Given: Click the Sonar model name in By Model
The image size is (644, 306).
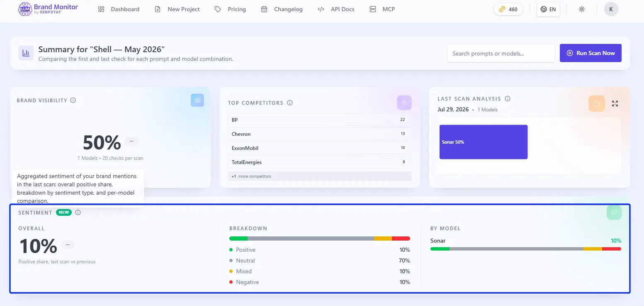Looking at the screenshot, I should pos(438,241).
